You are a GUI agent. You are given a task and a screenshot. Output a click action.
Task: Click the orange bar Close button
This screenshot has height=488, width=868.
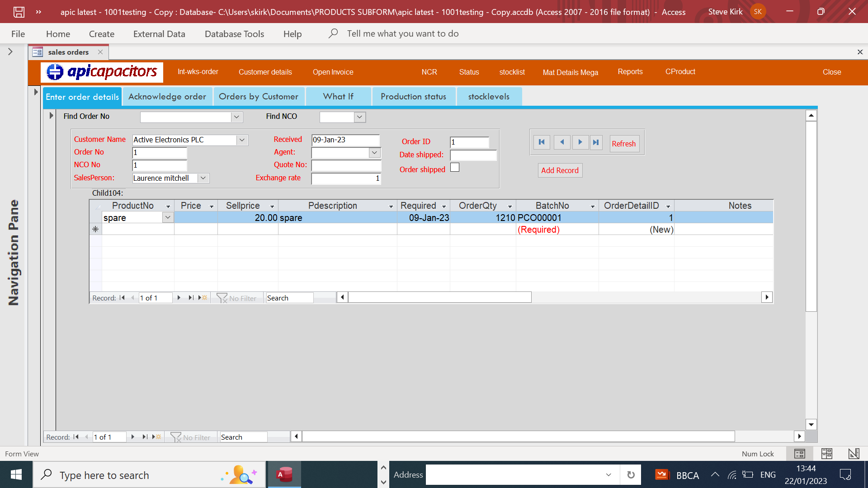click(832, 72)
